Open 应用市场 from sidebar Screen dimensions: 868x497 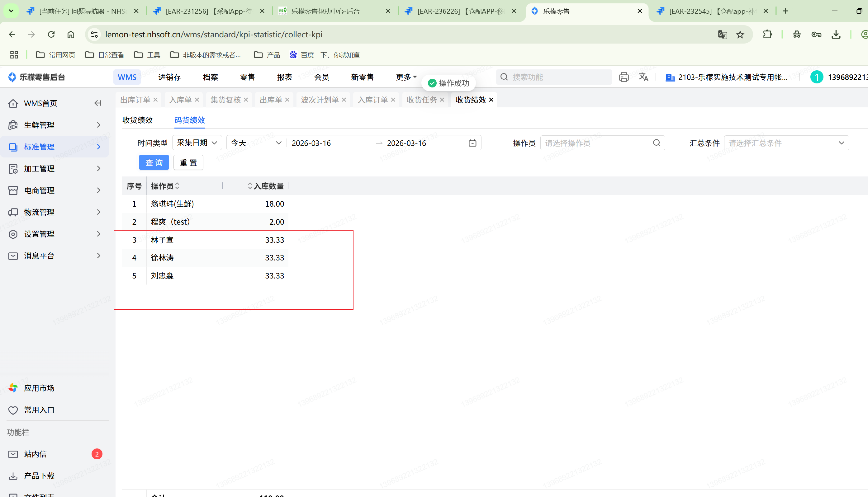pyautogui.click(x=39, y=388)
